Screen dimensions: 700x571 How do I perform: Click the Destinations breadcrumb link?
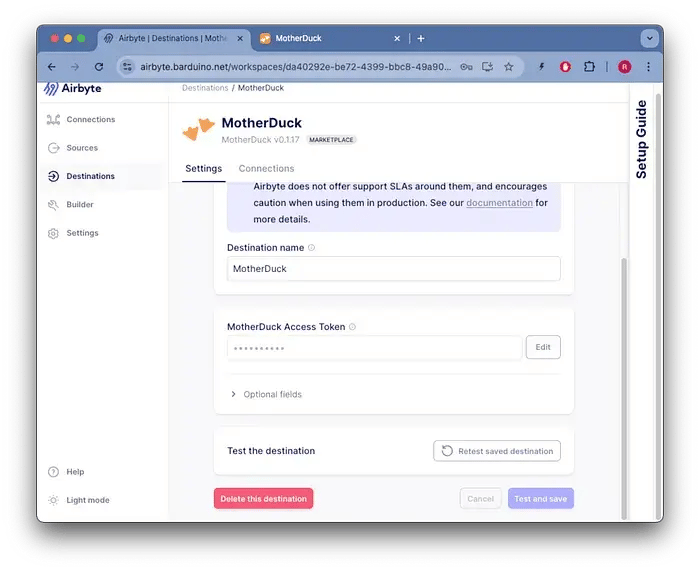coord(205,88)
